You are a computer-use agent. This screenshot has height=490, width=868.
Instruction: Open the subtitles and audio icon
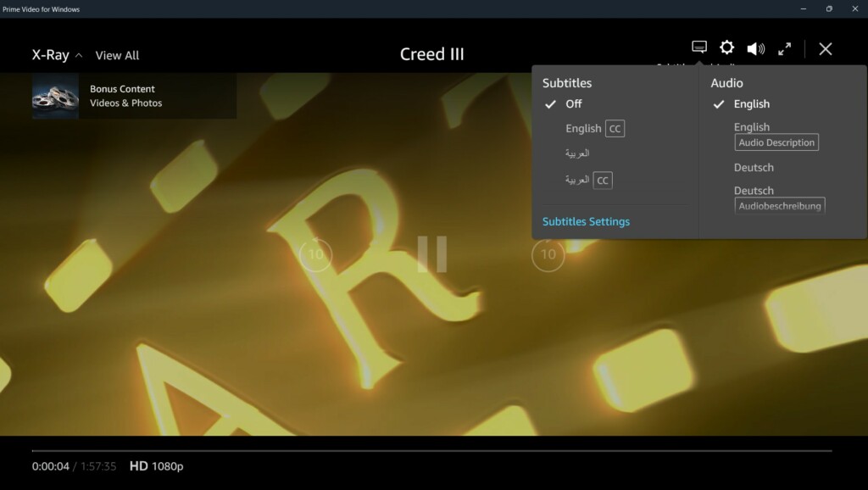click(699, 47)
